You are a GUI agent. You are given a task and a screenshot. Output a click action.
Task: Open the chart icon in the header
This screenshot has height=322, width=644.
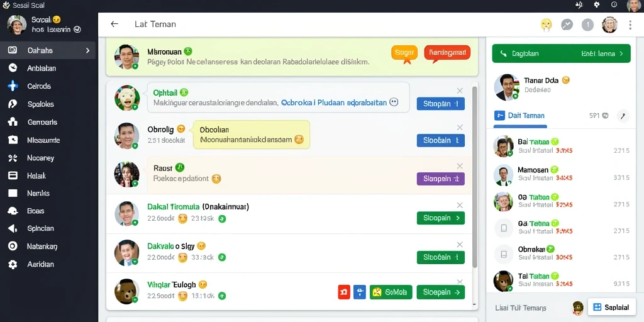(567, 25)
